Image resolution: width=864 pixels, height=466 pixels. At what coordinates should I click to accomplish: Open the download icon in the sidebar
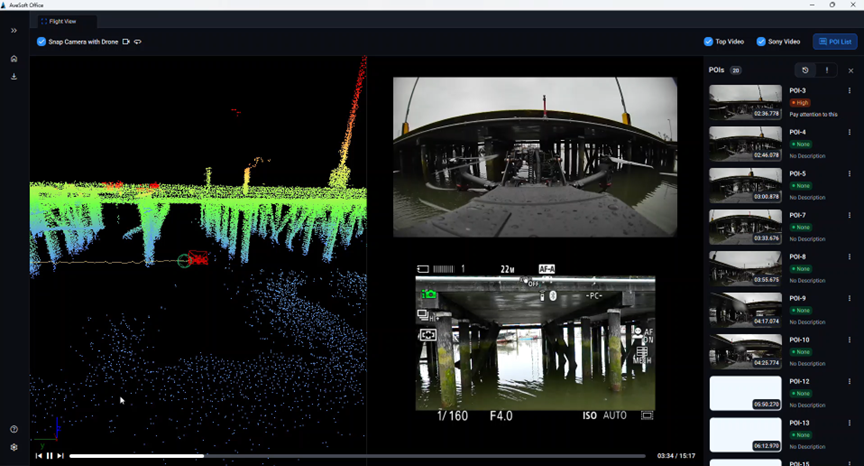[14, 77]
